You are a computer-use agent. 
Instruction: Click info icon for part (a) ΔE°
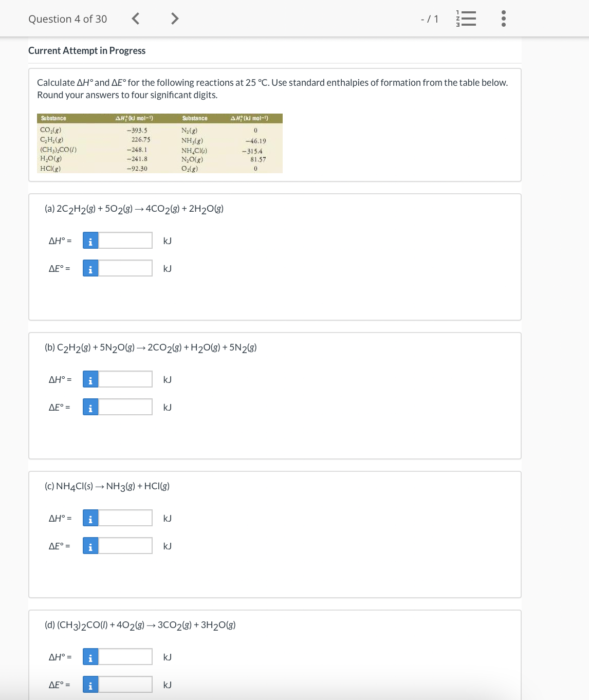point(90,268)
